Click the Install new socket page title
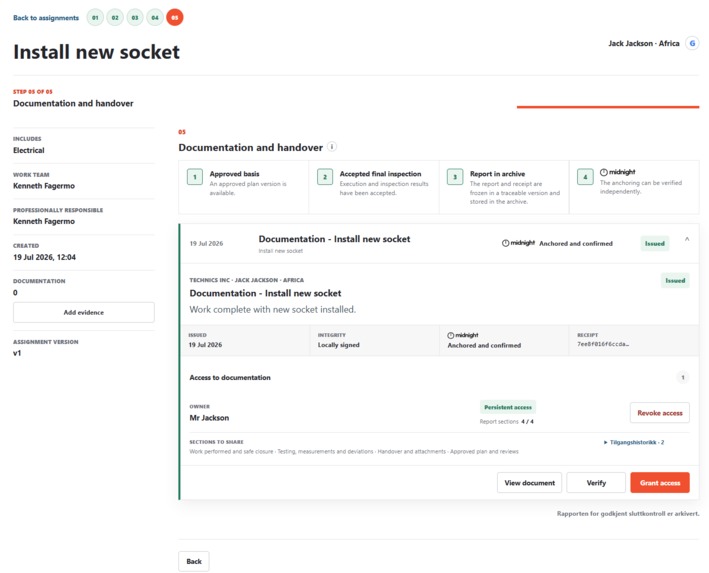Screen dimensions: 709x573 (x=96, y=52)
